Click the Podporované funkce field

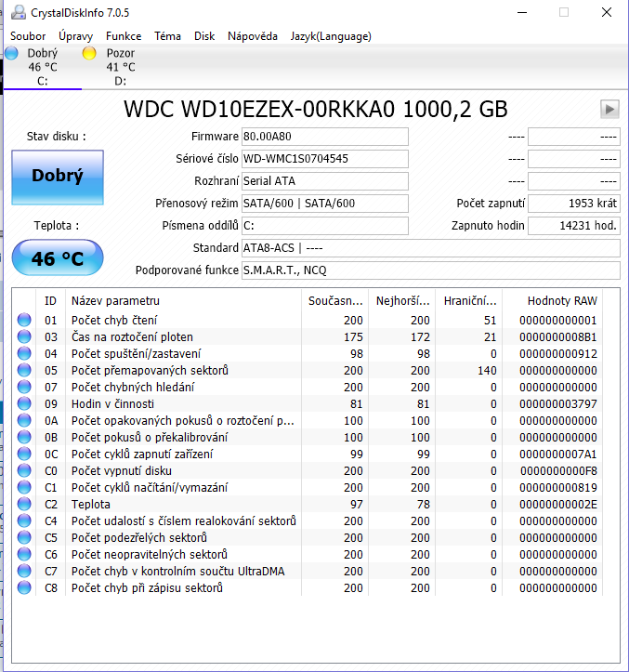click(x=430, y=270)
